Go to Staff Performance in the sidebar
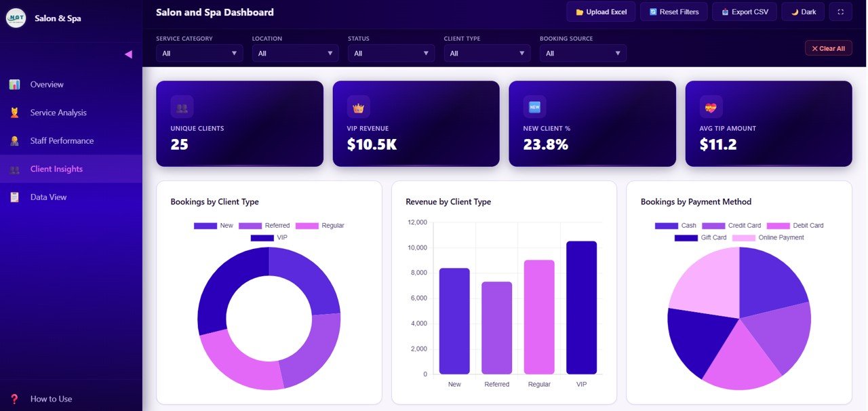Screen dimensions: 868x411 pyautogui.click(x=62, y=141)
